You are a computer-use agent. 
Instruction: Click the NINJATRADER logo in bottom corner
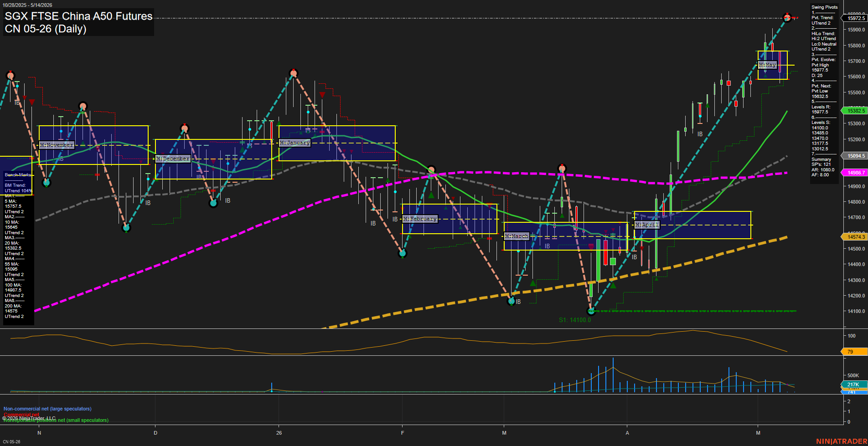click(841, 441)
